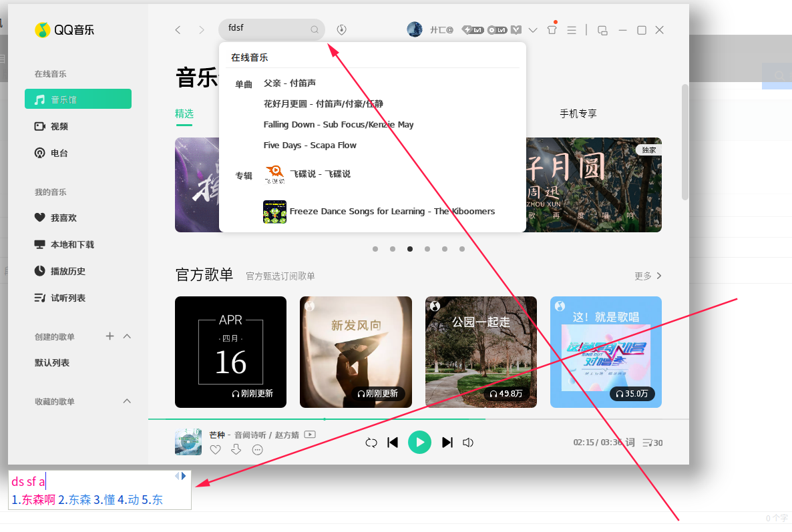Image resolution: width=792 pixels, height=532 pixels.
Task: Collapse the 收藏的歌单 section
Action: (x=128, y=401)
